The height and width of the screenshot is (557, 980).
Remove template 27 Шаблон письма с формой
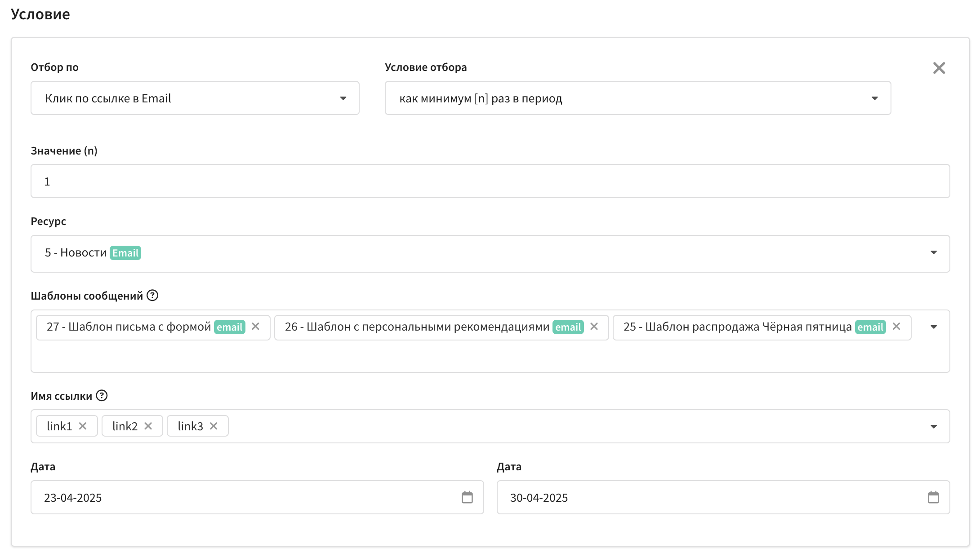(x=255, y=327)
